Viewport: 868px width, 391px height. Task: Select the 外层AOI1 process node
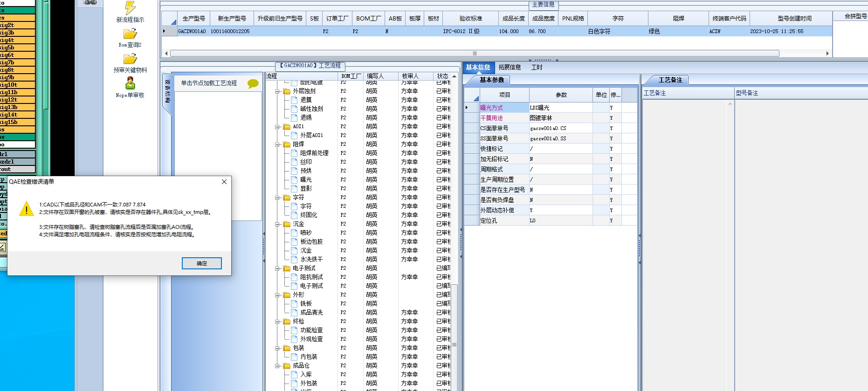pos(311,135)
